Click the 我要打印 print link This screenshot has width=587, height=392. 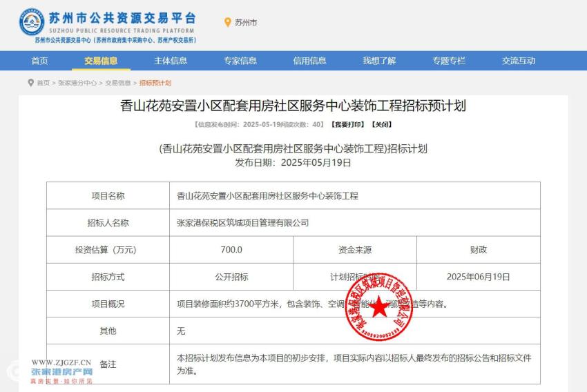348,124
